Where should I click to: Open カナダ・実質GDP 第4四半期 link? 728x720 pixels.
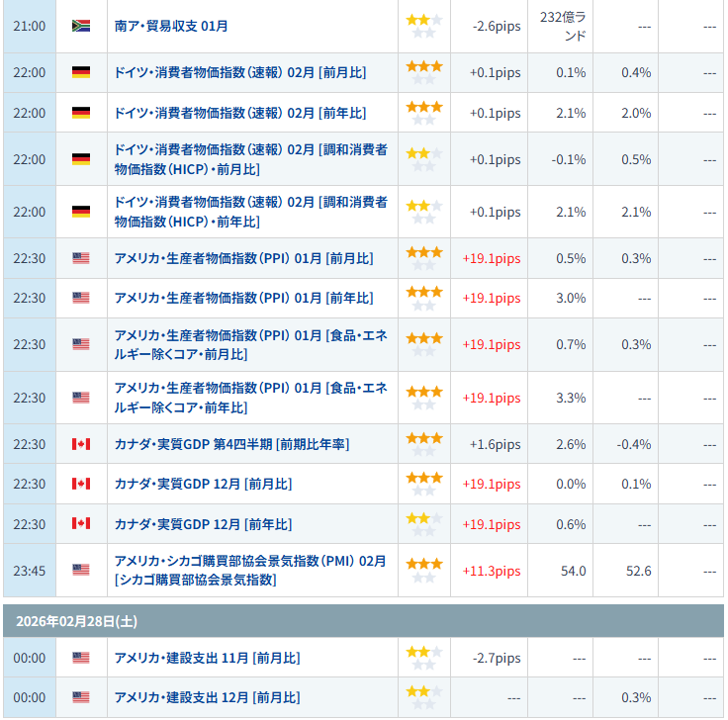pos(231,444)
